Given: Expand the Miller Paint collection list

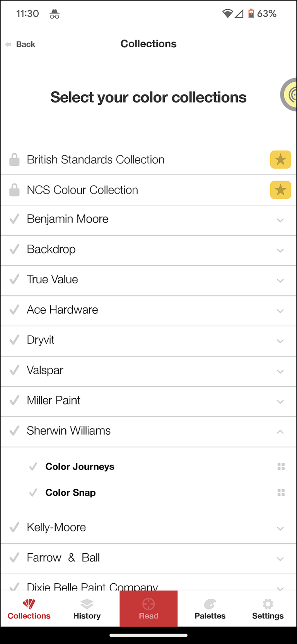Looking at the screenshot, I should tap(280, 401).
